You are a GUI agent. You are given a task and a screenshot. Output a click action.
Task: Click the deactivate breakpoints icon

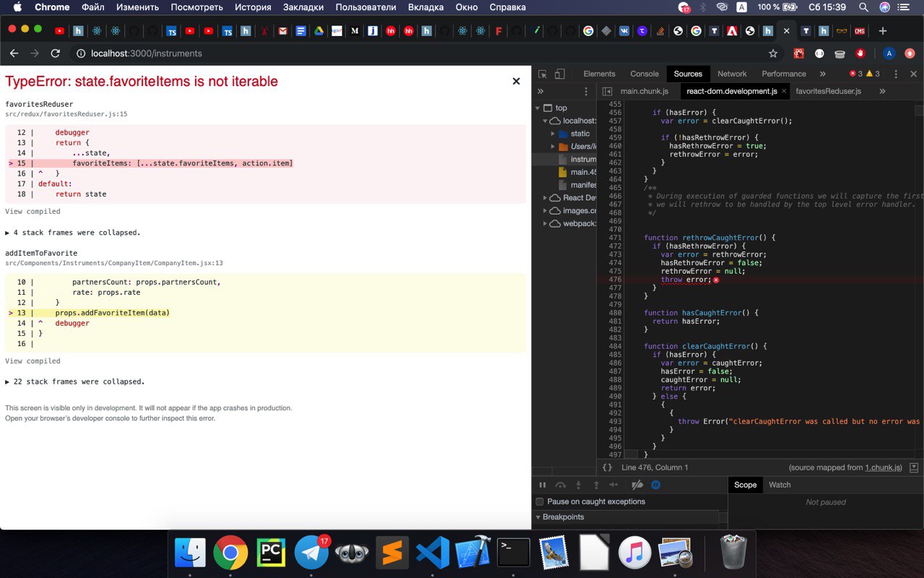(x=637, y=485)
